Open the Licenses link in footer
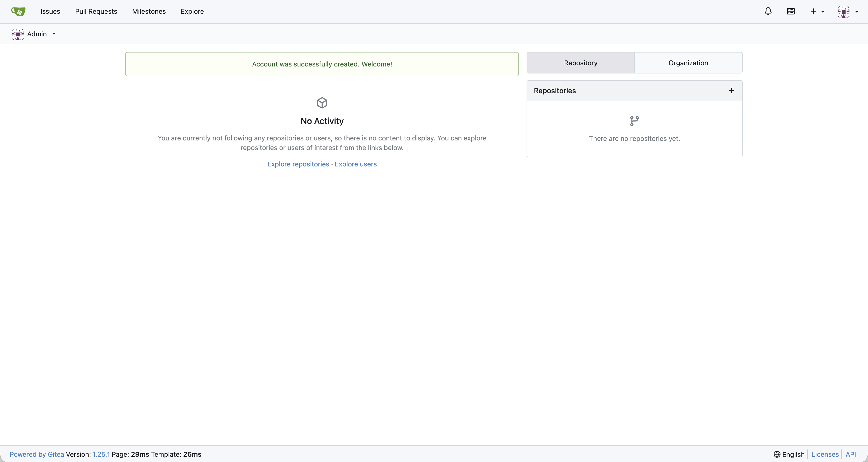Viewport: 868px width, 462px height. click(x=825, y=454)
